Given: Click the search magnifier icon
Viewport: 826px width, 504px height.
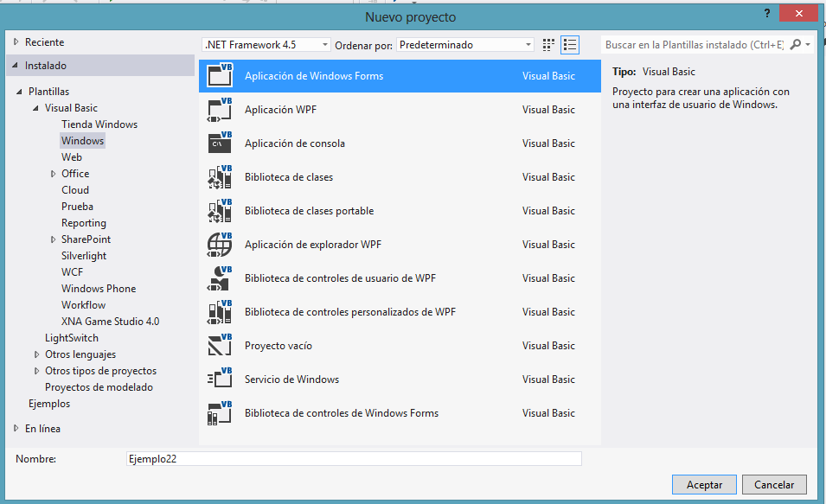Looking at the screenshot, I should pos(797,44).
